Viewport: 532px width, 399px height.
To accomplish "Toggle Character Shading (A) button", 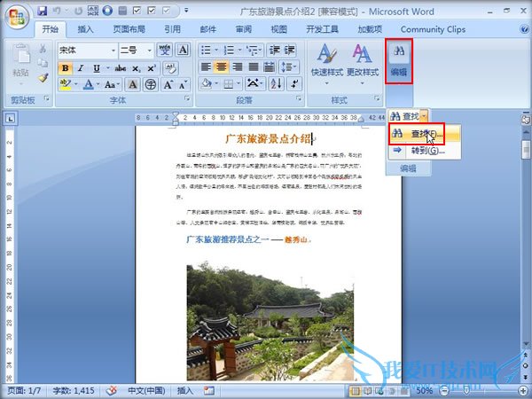I will [133, 84].
